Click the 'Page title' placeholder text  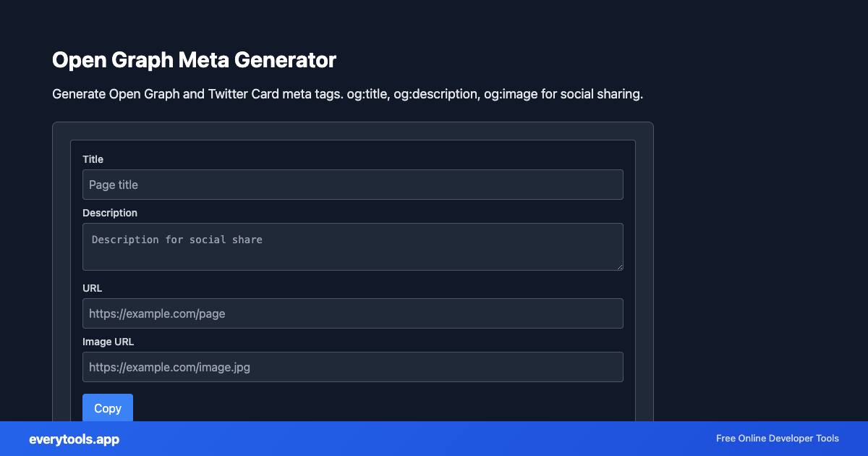(114, 185)
